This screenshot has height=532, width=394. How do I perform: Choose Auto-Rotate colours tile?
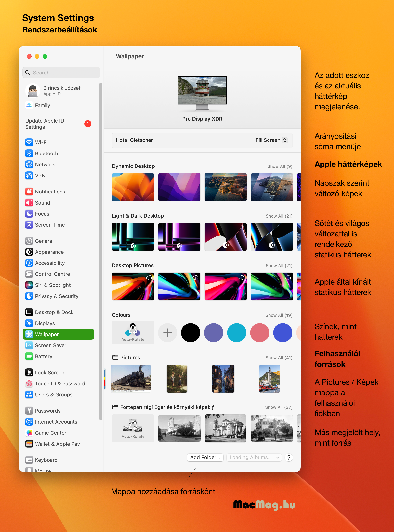pos(133,332)
